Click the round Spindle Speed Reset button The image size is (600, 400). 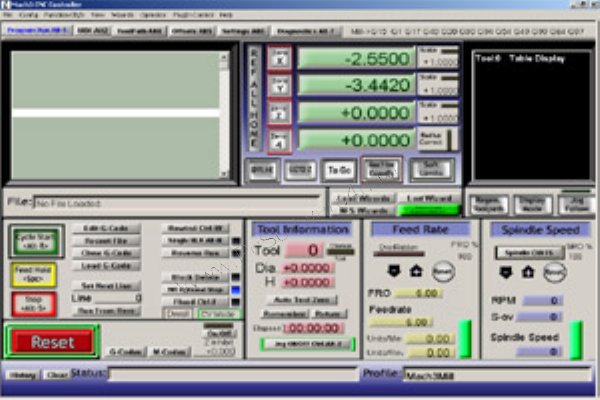(x=555, y=273)
